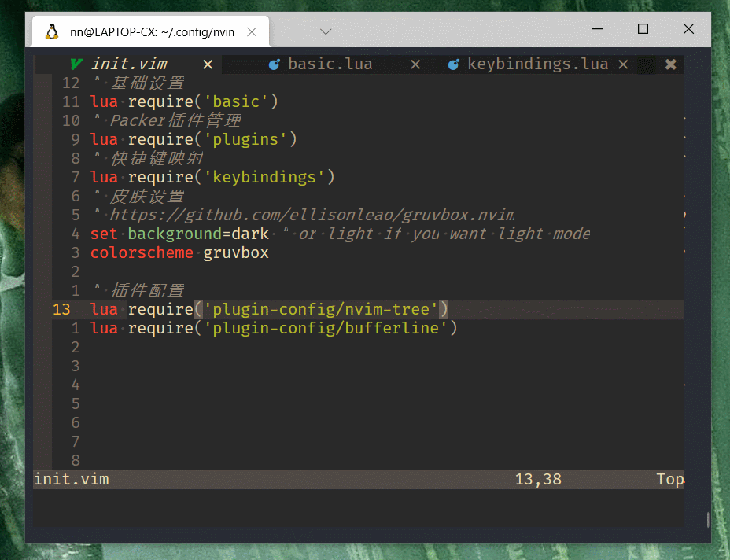This screenshot has width=730, height=560.
Task: Maximize the terminal window
Action: tap(643, 29)
